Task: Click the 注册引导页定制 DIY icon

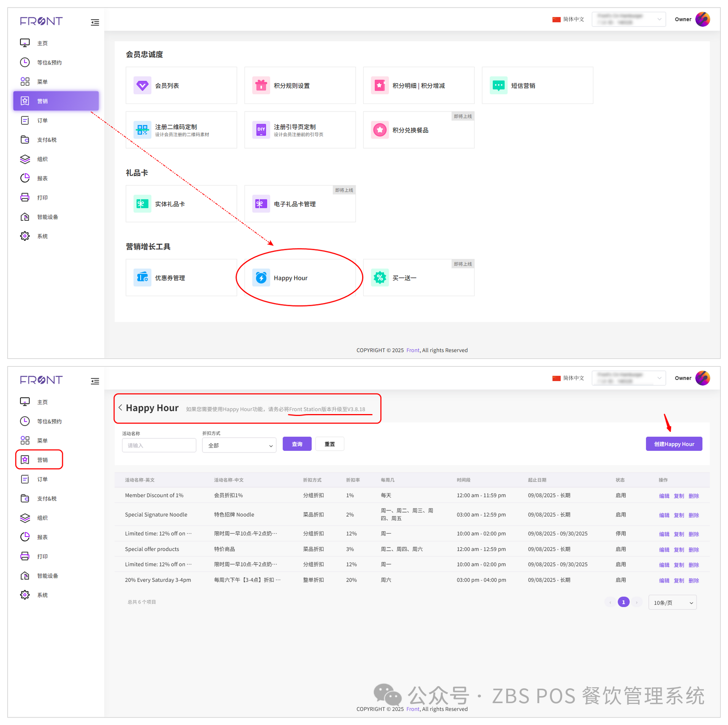Action: pyautogui.click(x=261, y=130)
